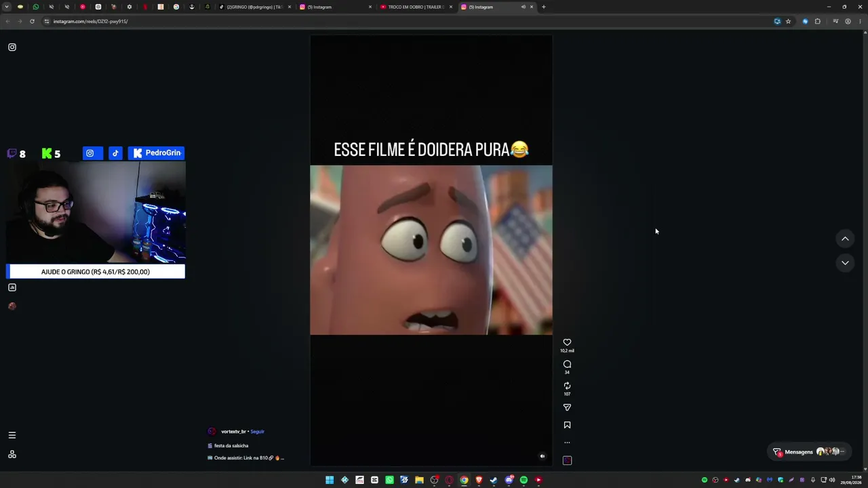Open a new browser tab

(544, 7)
